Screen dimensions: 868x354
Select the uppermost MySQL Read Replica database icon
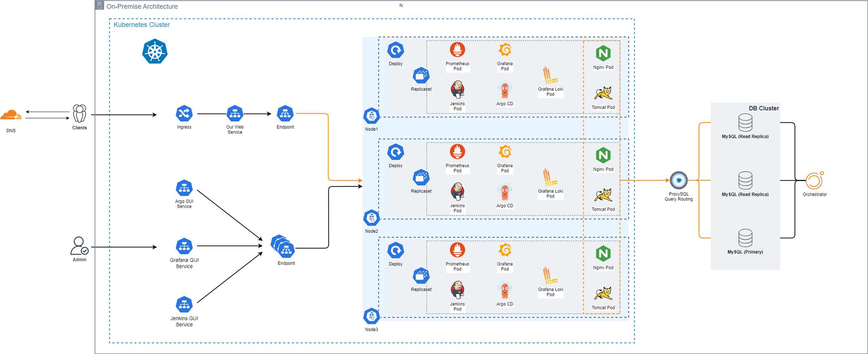(745, 123)
